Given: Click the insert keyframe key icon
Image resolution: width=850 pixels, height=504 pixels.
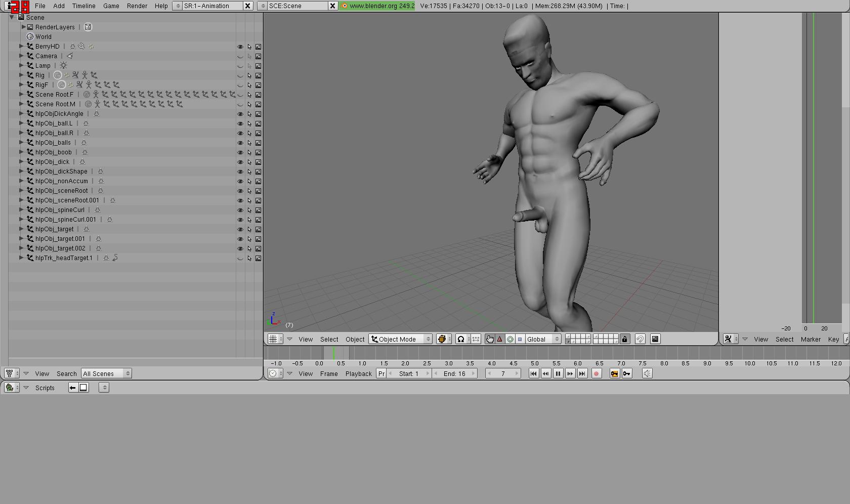Looking at the screenshot, I should [x=614, y=373].
